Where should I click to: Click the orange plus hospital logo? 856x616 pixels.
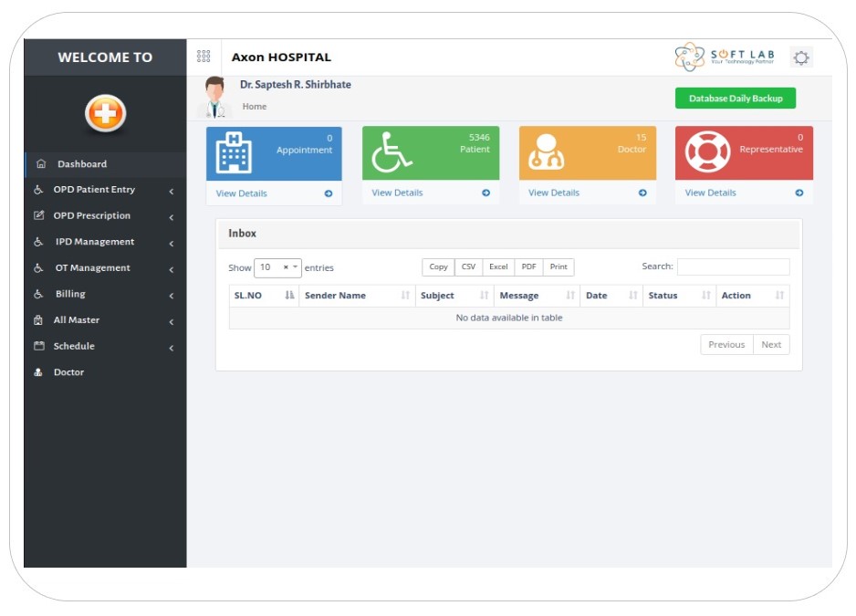105,113
